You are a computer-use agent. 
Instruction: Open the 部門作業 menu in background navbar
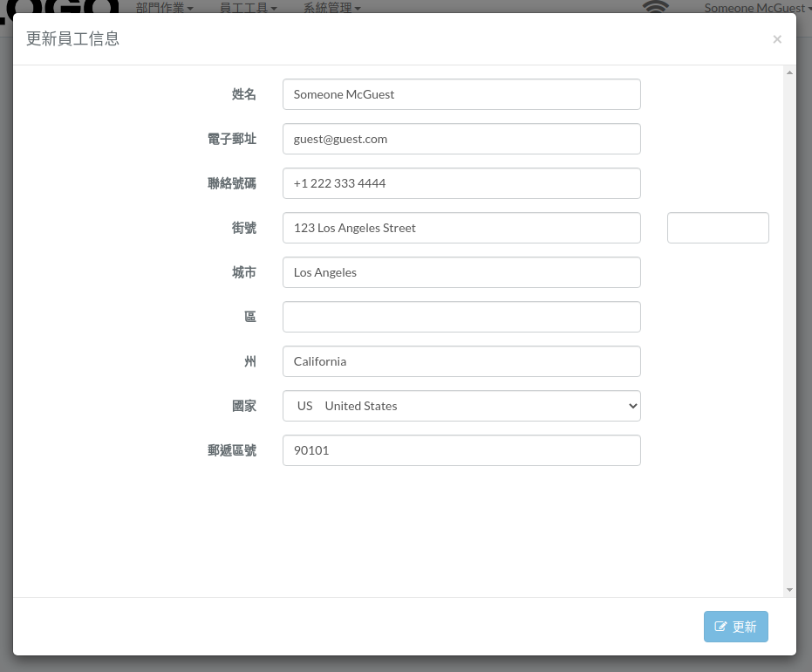coord(164,8)
